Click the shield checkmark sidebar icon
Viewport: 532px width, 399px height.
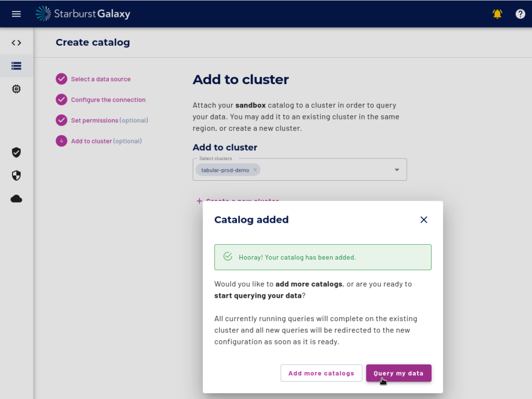pos(16,152)
